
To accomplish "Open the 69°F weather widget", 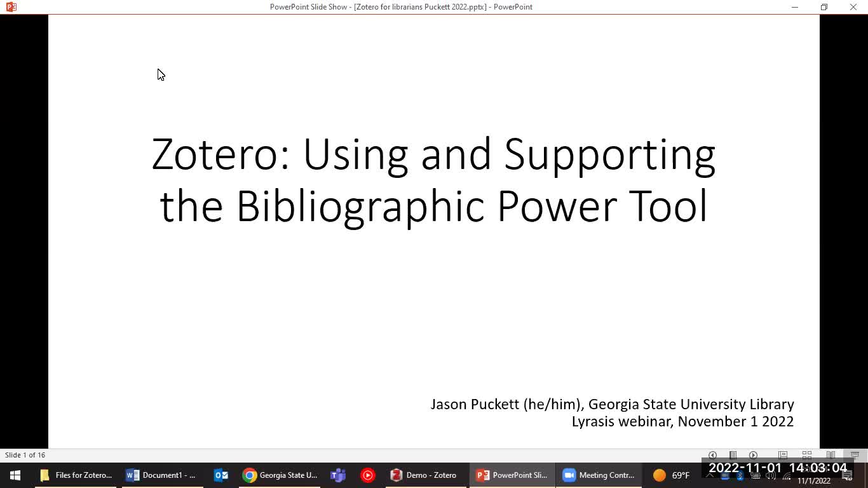I will pyautogui.click(x=672, y=475).
